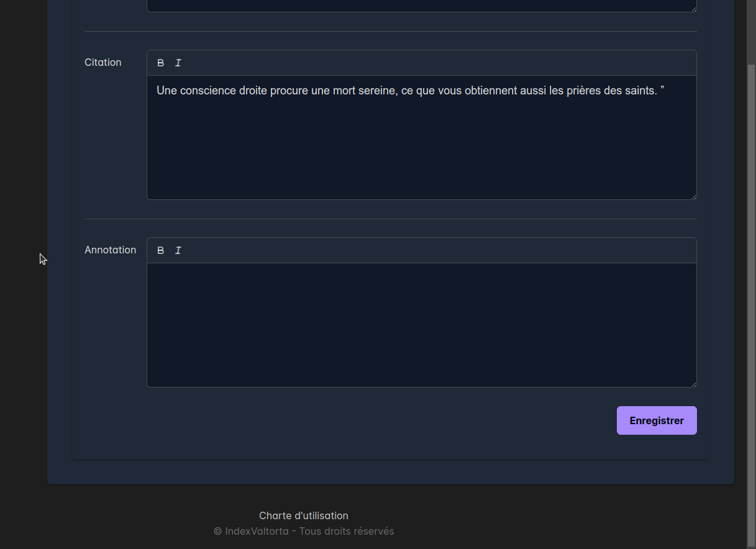Click scrollbar track above the thumb
Image resolution: width=756 pixels, height=549 pixels.
[x=750, y=31]
